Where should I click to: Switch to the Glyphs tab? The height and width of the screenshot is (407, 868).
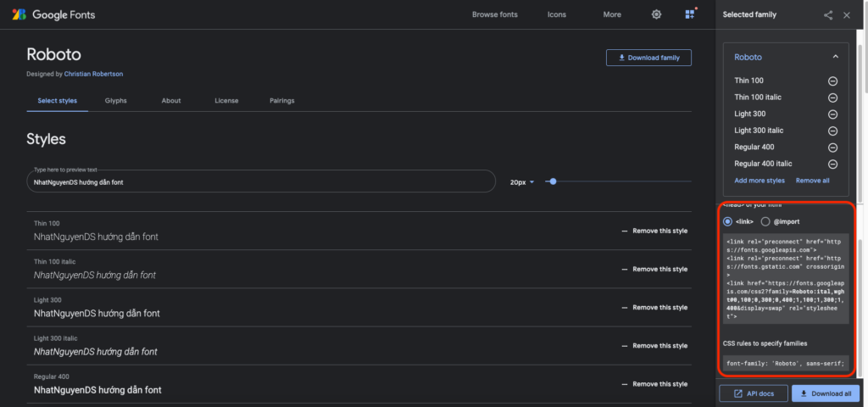click(116, 101)
